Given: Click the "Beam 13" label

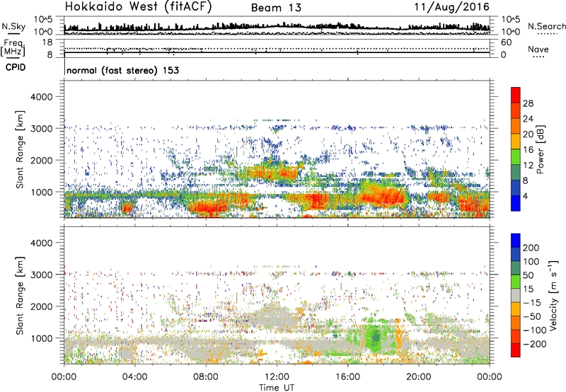Looking at the screenshot, I should coord(276,8).
